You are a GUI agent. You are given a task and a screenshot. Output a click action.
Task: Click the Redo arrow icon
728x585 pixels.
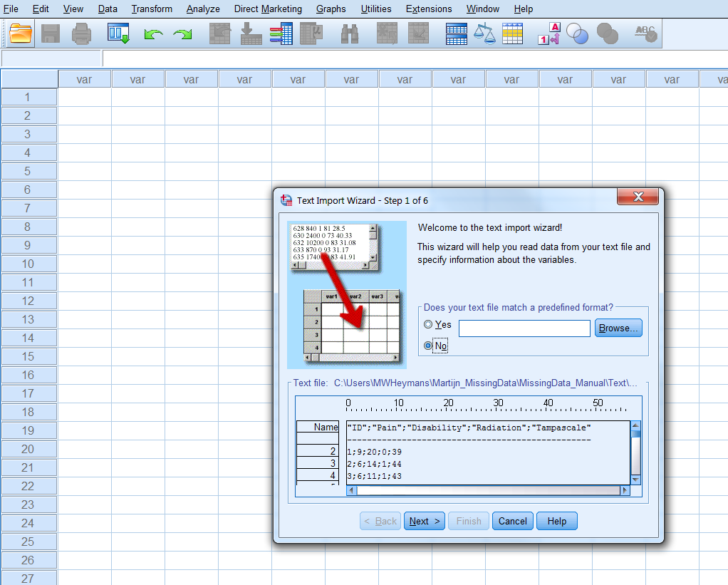(183, 34)
